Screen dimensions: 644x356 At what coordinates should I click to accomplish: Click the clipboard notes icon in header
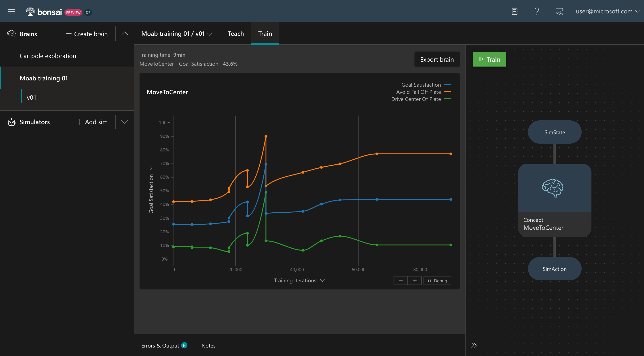[x=515, y=11]
